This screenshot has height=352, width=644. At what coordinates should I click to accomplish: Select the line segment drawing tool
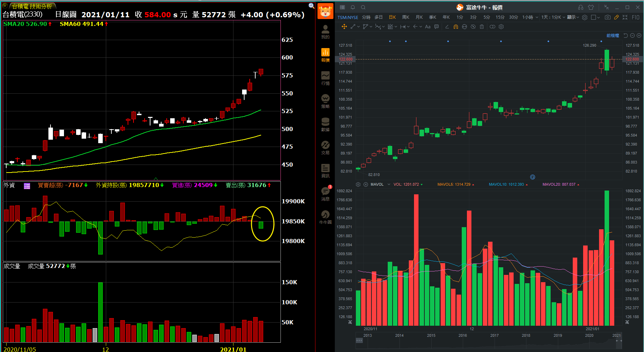(x=353, y=27)
